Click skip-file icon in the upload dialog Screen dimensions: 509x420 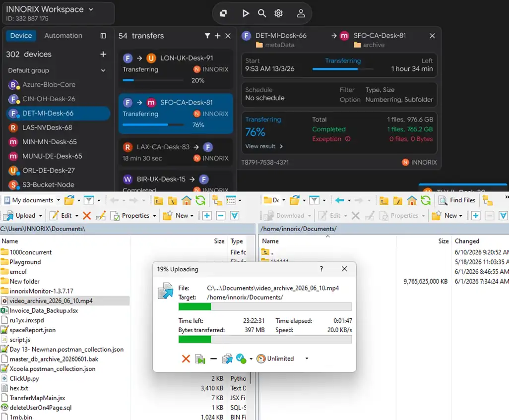pyautogui.click(x=200, y=359)
